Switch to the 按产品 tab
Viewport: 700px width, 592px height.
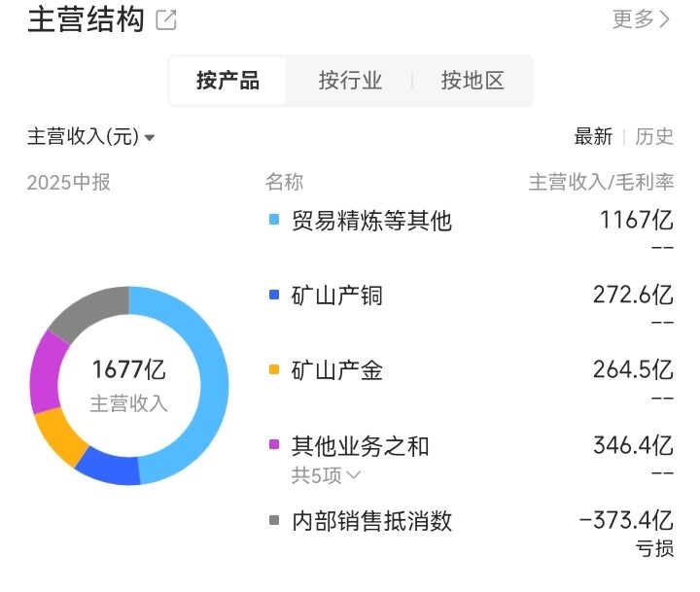pos(228,81)
